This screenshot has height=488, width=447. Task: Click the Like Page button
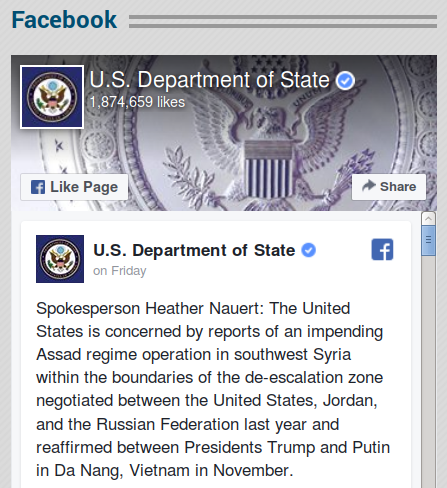tap(74, 187)
